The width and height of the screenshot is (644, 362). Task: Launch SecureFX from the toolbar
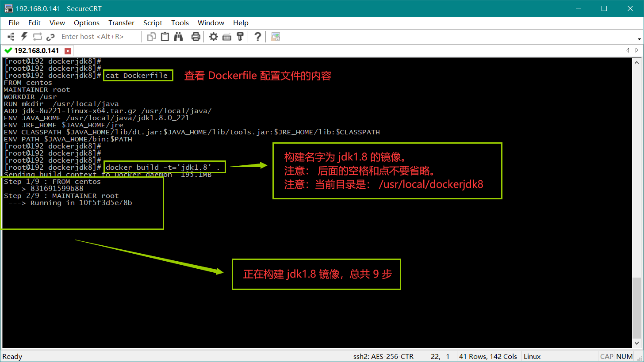click(276, 37)
